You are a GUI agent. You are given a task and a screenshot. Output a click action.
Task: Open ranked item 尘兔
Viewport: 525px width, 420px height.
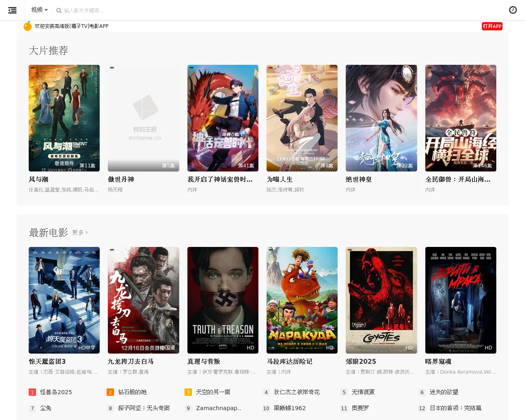point(46,408)
